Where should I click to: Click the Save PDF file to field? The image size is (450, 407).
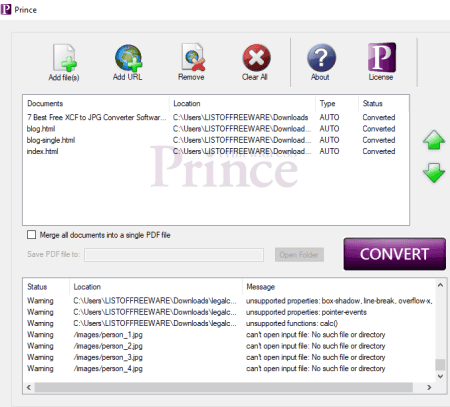point(174,255)
